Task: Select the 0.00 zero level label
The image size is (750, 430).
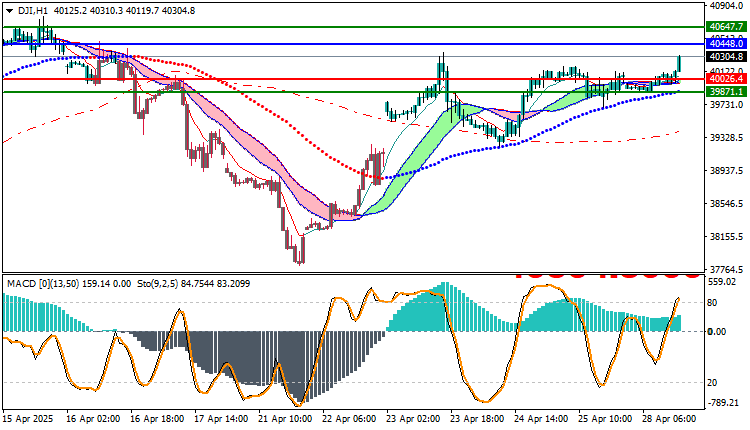Action: pyautogui.click(x=717, y=331)
